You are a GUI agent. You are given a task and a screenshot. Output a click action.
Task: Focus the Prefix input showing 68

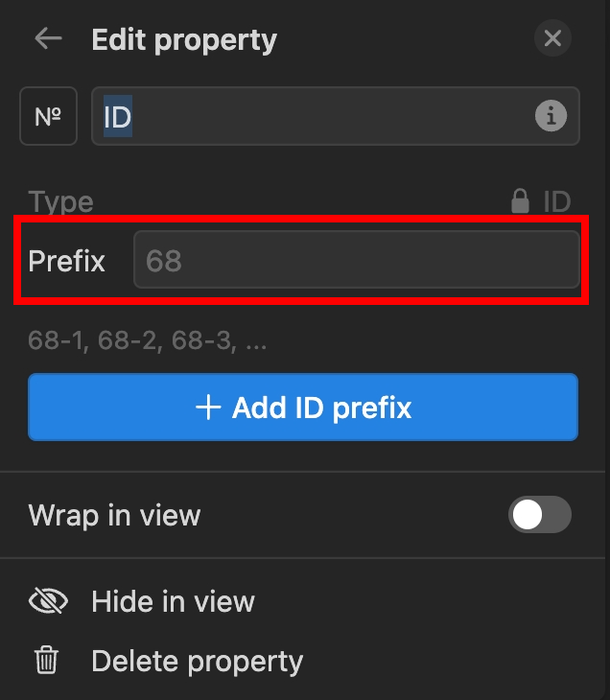pos(356,261)
